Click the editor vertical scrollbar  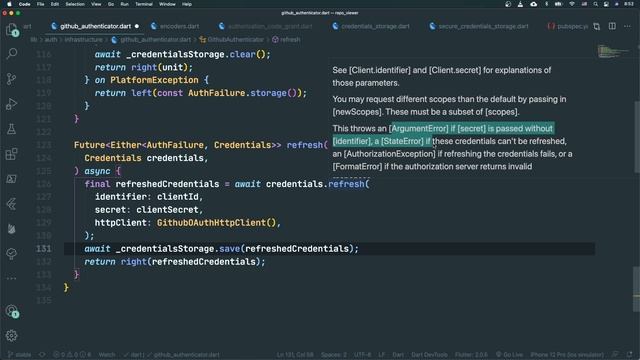[636, 289]
